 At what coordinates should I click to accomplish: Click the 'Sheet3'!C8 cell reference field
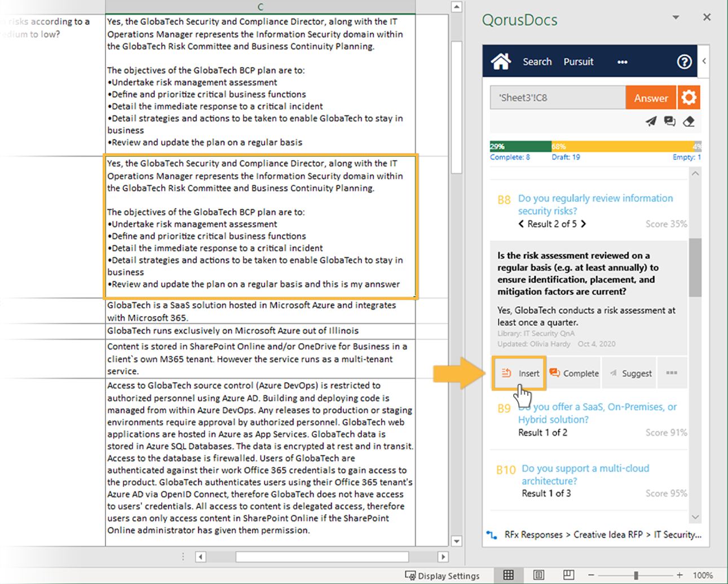557,98
